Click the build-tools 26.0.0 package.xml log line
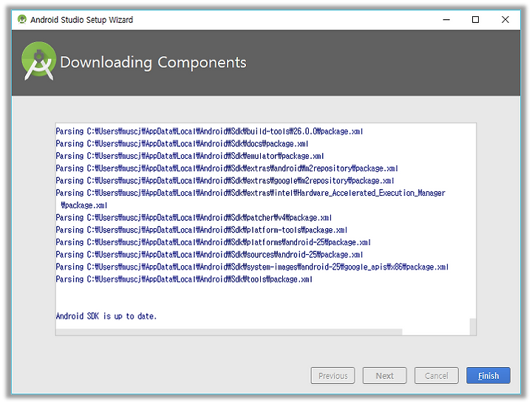The width and height of the screenshot is (532, 404). pyautogui.click(x=209, y=131)
